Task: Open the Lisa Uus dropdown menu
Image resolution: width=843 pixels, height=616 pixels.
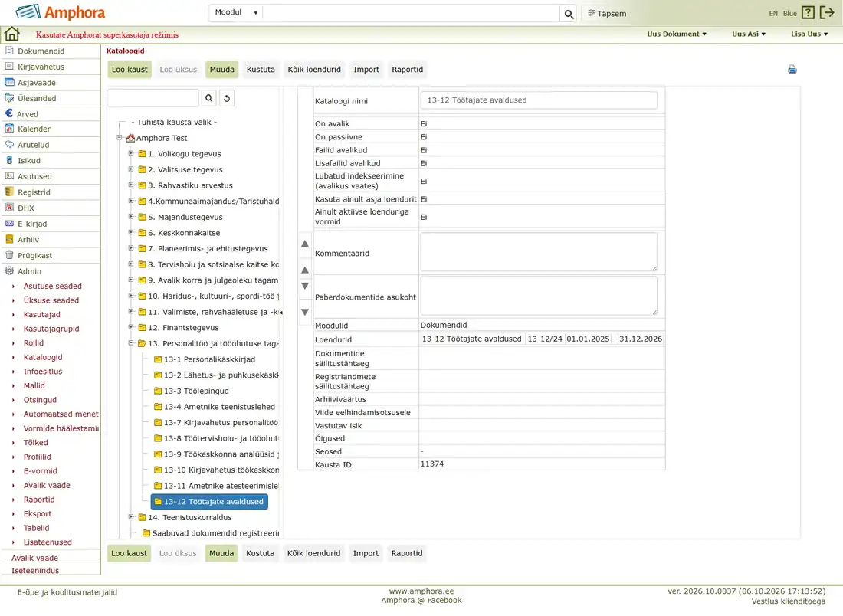Action: tap(809, 34)
